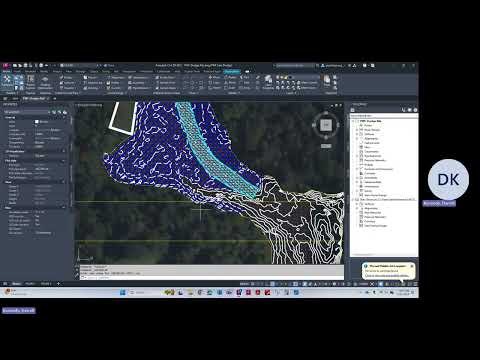Viewport: 480px width, 360px height.
Task: Select the Profile View ribbon tool
Action: point(166,77)
